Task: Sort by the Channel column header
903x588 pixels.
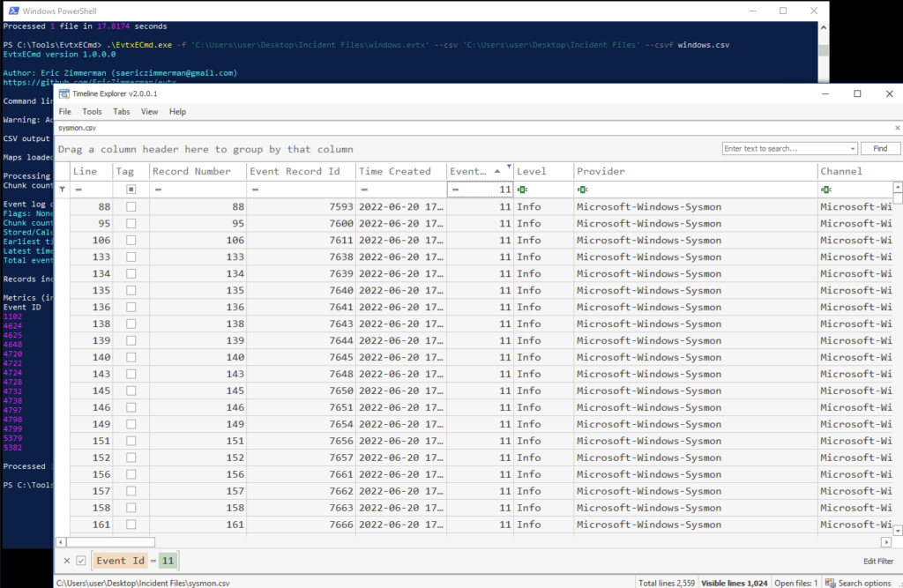Action: click(x=854, y=171)
